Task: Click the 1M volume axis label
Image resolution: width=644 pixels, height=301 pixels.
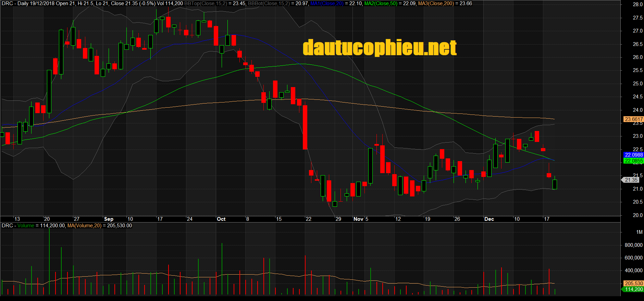Action: [x=639, y=232]
